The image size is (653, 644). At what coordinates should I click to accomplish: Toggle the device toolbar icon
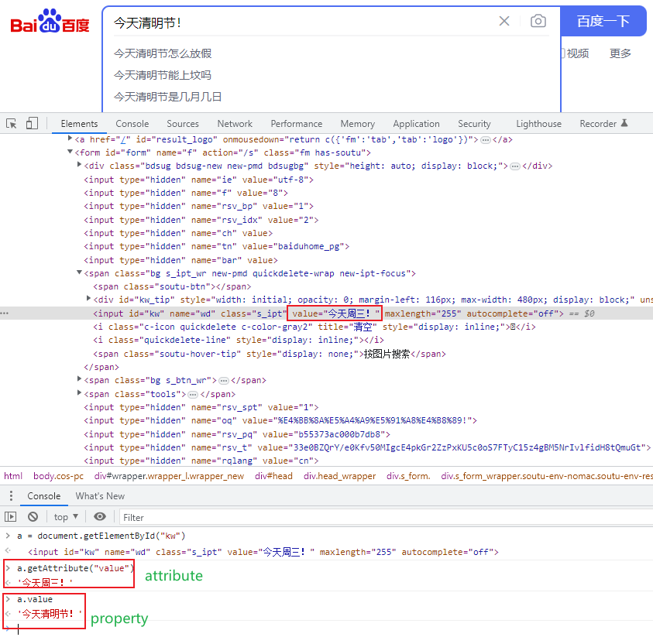tap(32, 124)
